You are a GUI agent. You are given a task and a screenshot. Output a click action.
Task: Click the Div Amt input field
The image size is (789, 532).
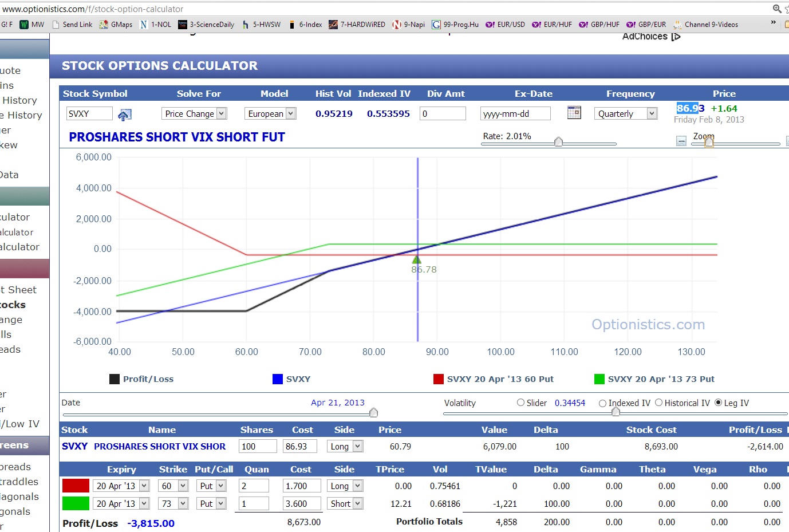click(443, 113)
